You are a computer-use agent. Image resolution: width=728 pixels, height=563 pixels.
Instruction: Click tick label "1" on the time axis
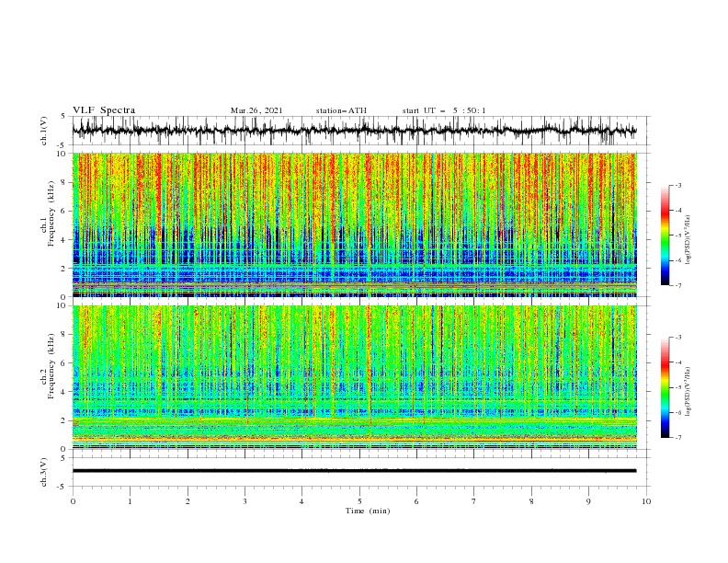pyautogui.click(x=130, y=501)
